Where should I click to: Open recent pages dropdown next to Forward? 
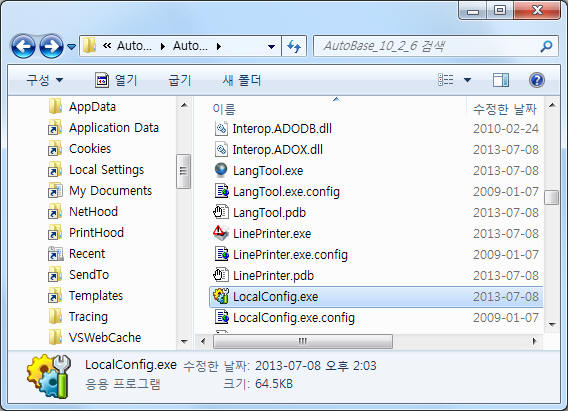pos(71,47)
